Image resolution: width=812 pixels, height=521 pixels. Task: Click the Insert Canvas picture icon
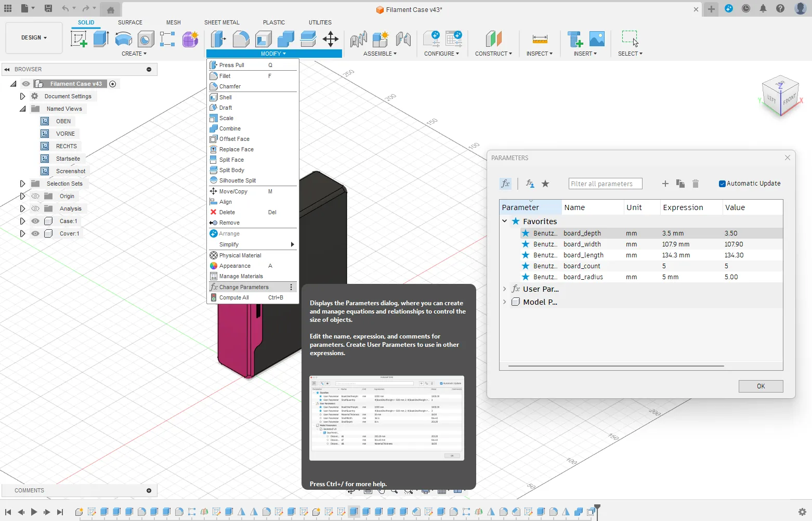[597, 39]
